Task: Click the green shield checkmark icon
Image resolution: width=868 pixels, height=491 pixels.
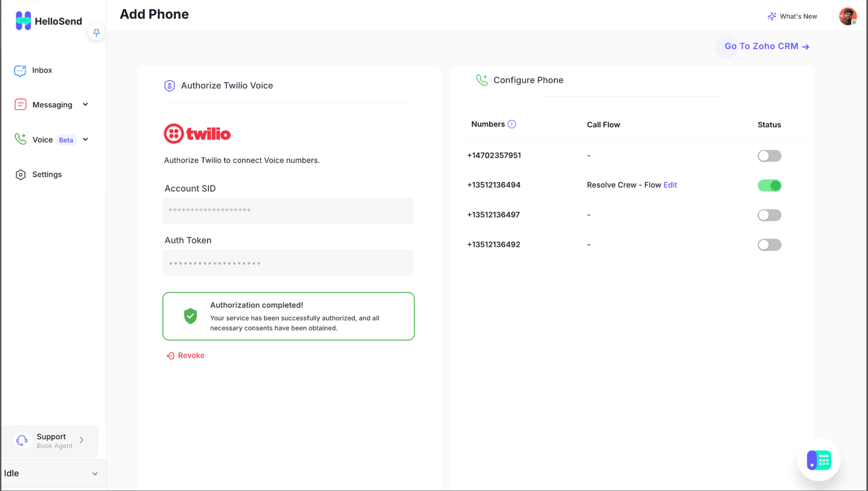Action: click(190, 316)
